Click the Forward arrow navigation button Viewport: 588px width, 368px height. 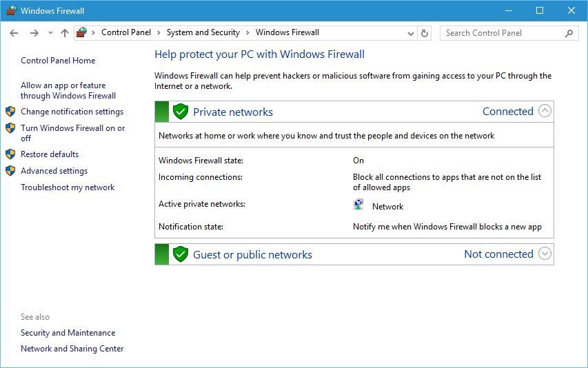[x=34, y=33]
